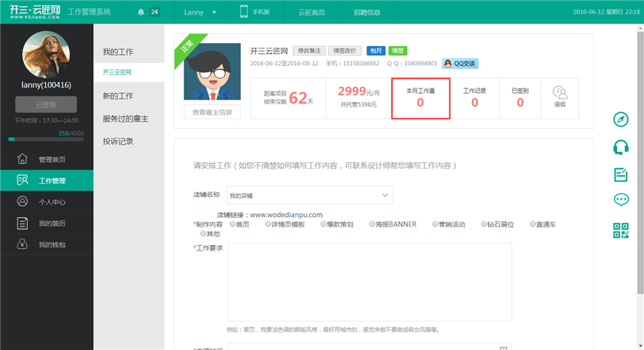Expand the Lanny user dropdown arrow
The height and width of the screenshot is (350, 644).
pos(214,12)
